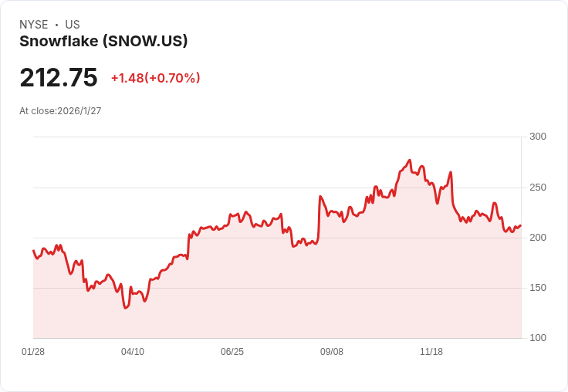The image size is (568, 392).
Task: Click the 150 y-axis label
Action: (538, 288)
